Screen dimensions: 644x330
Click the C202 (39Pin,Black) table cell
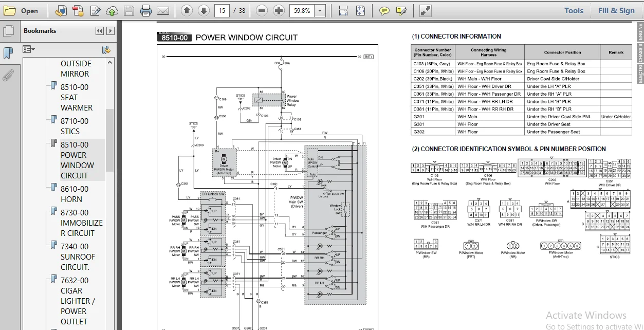tap(432, 79)
